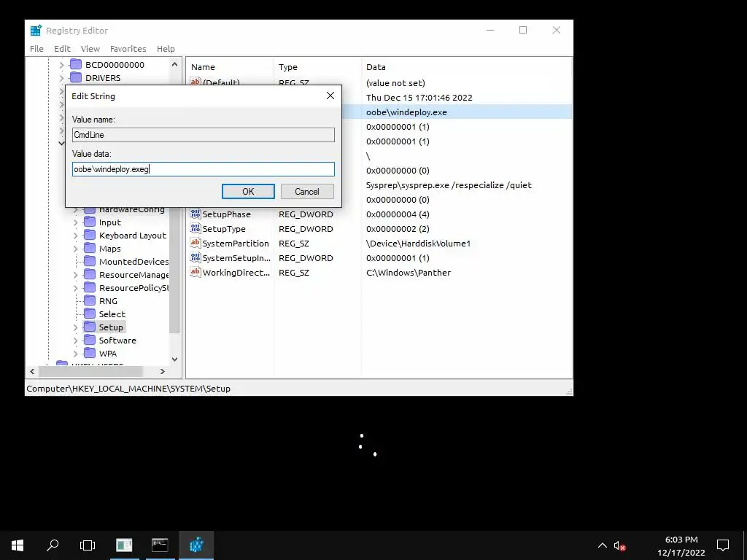Click the muted volume tray icon
This screenshot has height=560, width=747.
[x=619, y=545]
